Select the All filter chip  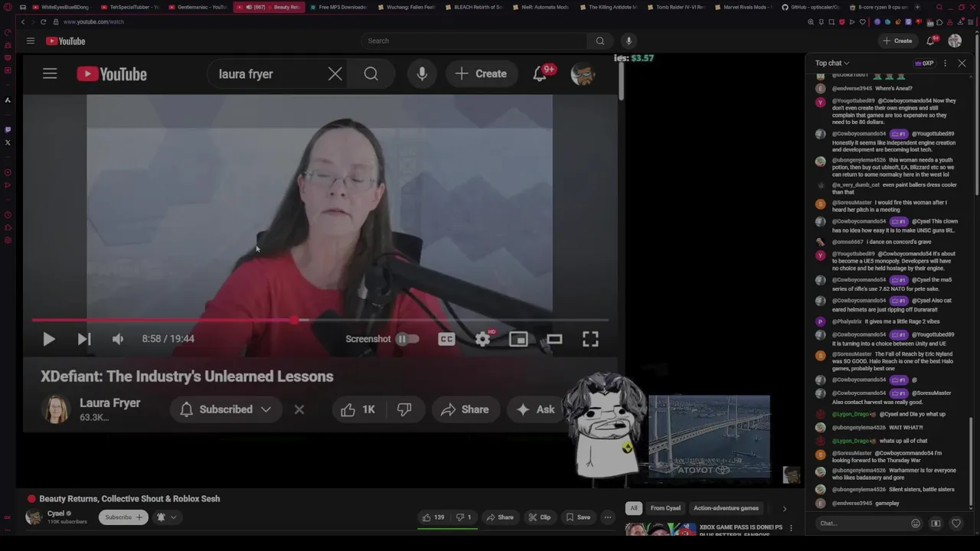pos(633,508)
